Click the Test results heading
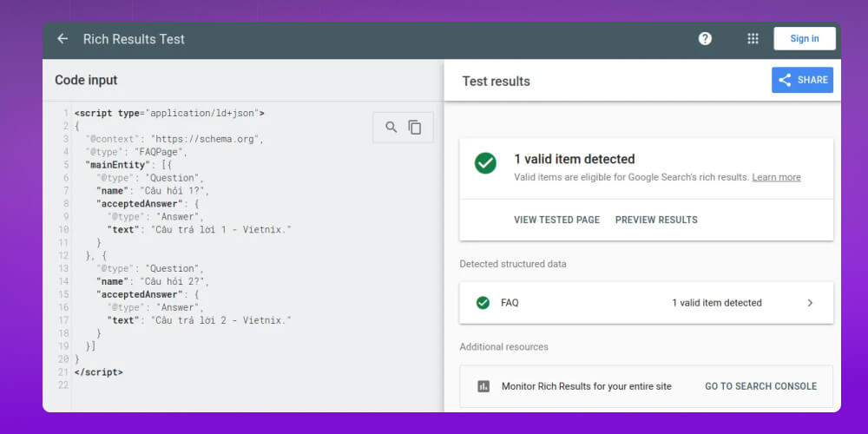Viewport: 868px width, 434px height. (496, 82)
